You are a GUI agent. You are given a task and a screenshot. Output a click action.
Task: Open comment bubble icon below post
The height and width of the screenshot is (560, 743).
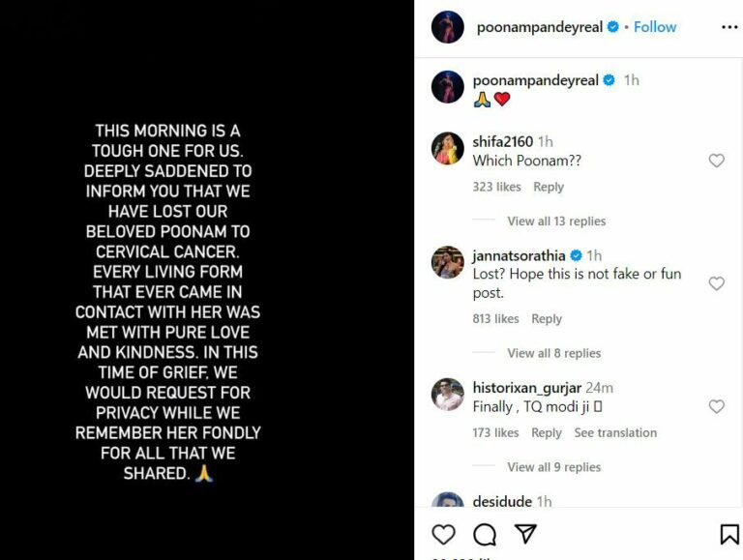click(485, 535)
